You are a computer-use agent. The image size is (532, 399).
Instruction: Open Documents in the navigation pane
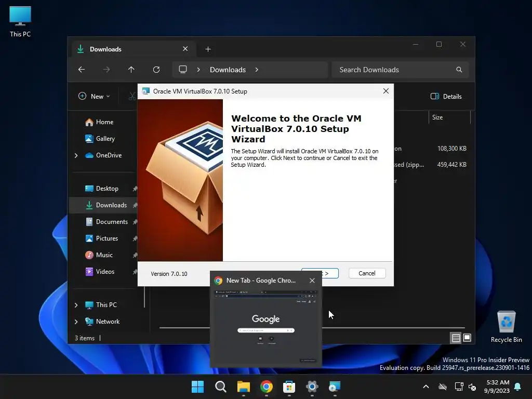point(112,221)
